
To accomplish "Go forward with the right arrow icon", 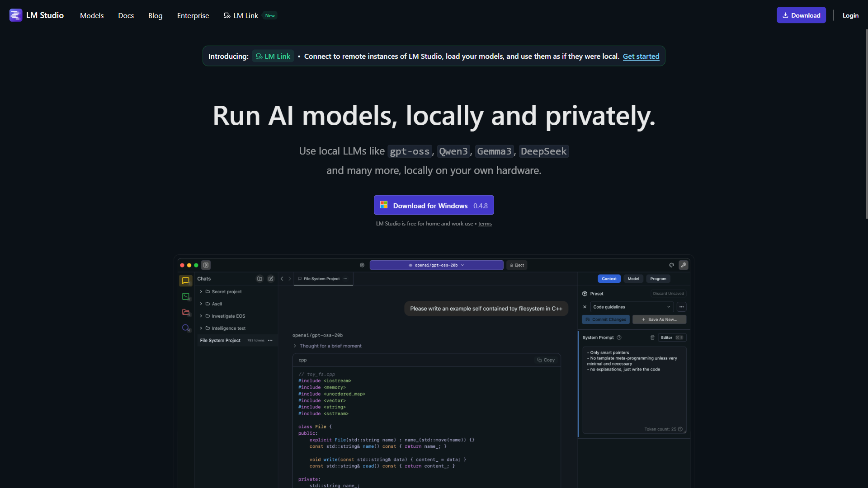I will click(290, 279).
